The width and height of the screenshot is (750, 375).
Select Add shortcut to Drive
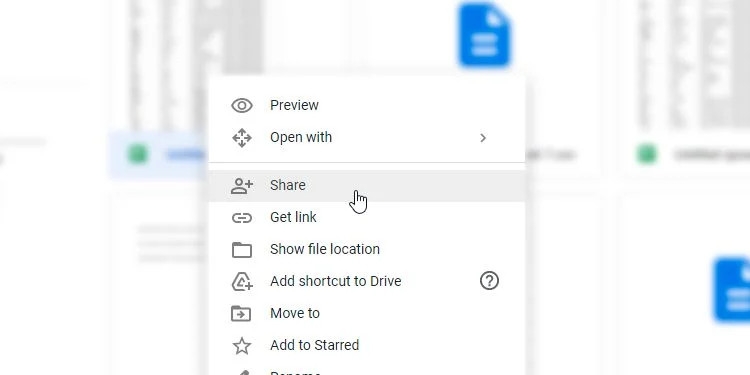[367, 281]
